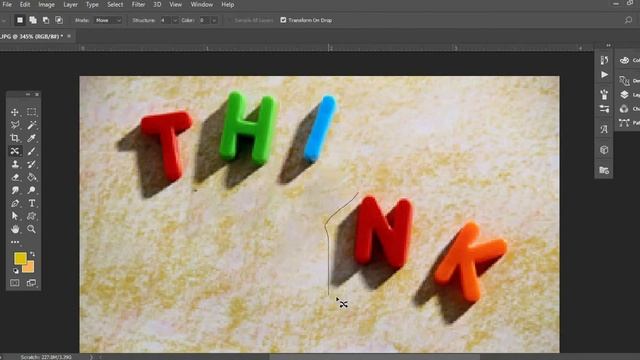The width and height of the screenshot is (640, 360).
Task: Select the Rectangular Marquee tool
Action: tap(31, 112)
